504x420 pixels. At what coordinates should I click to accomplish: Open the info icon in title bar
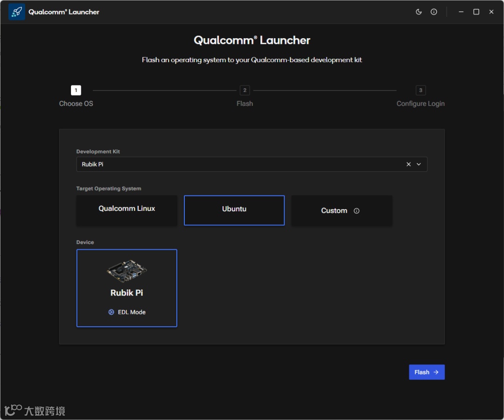click(434, 12)
